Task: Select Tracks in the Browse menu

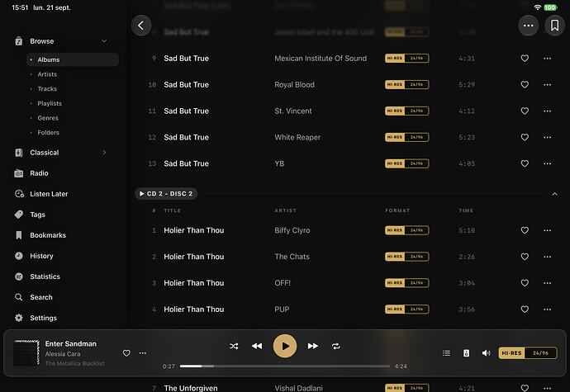Action: pos(47,88)
